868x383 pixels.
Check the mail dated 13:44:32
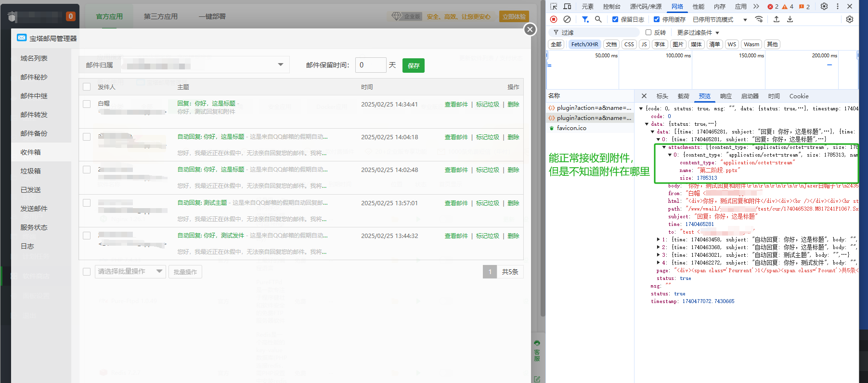(87, 236)
